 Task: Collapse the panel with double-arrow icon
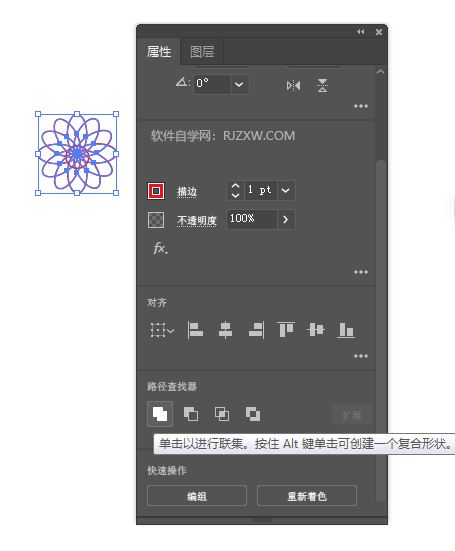[x=360, y=32]
